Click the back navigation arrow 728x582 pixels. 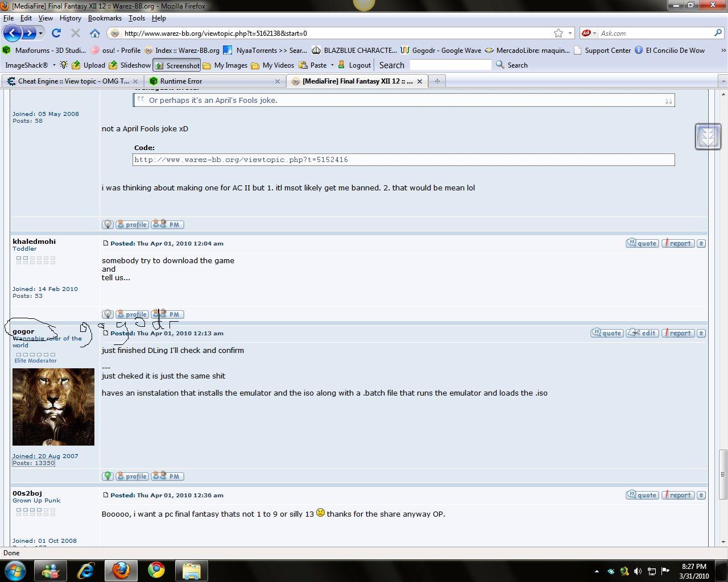12,33
